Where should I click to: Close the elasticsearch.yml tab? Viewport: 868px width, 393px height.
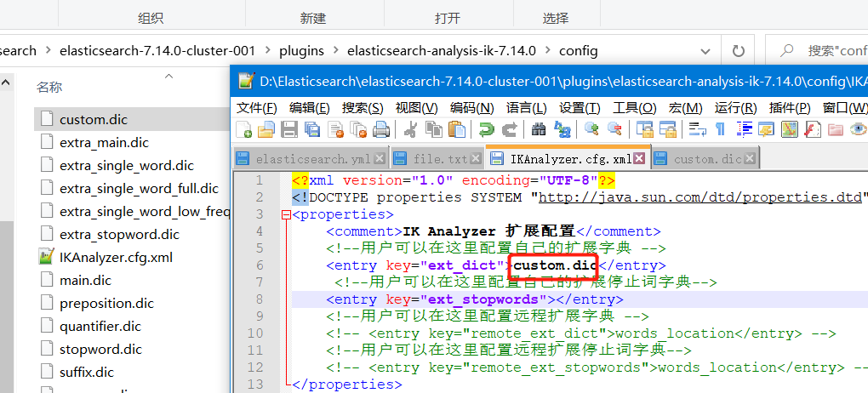[x=380, y=159]
